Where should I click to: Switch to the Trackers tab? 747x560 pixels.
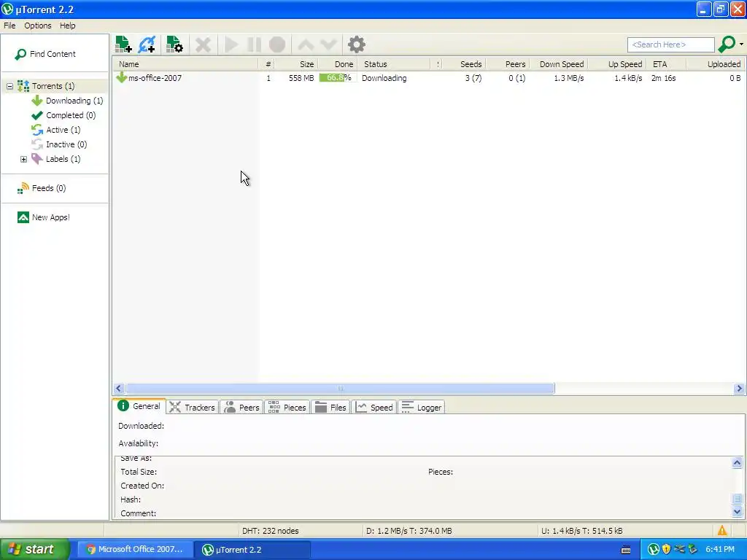click(193, 408)
